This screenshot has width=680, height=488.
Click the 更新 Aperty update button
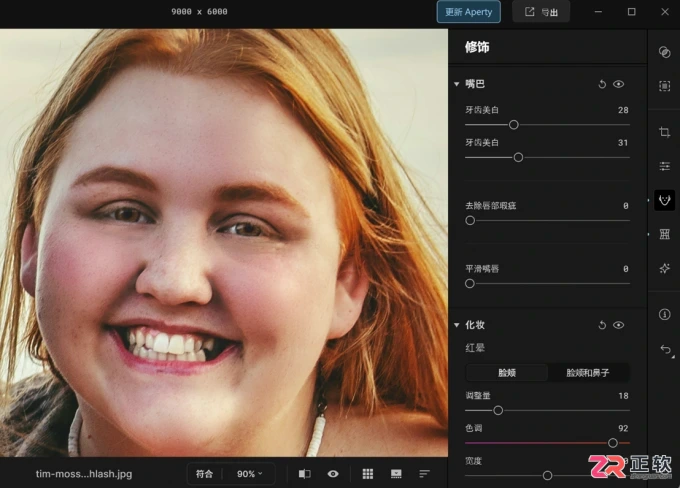pyautogui.click(x=468, y=12)
